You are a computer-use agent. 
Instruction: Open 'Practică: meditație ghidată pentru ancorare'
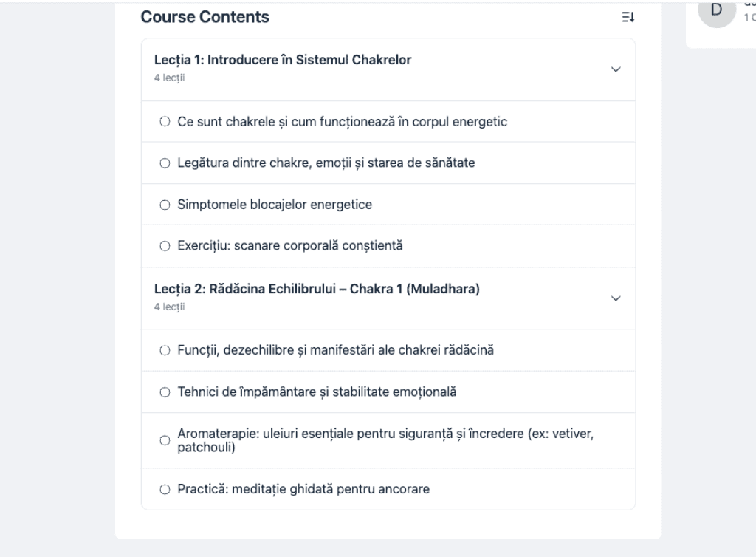pyautogui.click(x=303, y=489)
